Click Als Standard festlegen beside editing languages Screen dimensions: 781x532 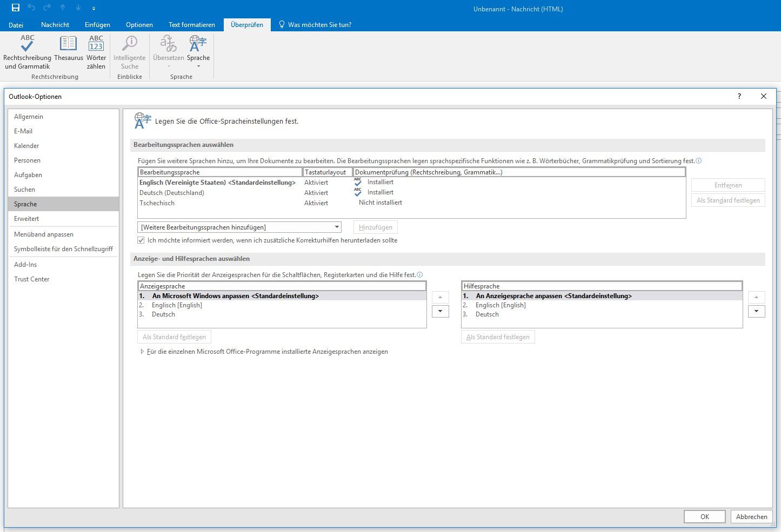click(728, 200)
